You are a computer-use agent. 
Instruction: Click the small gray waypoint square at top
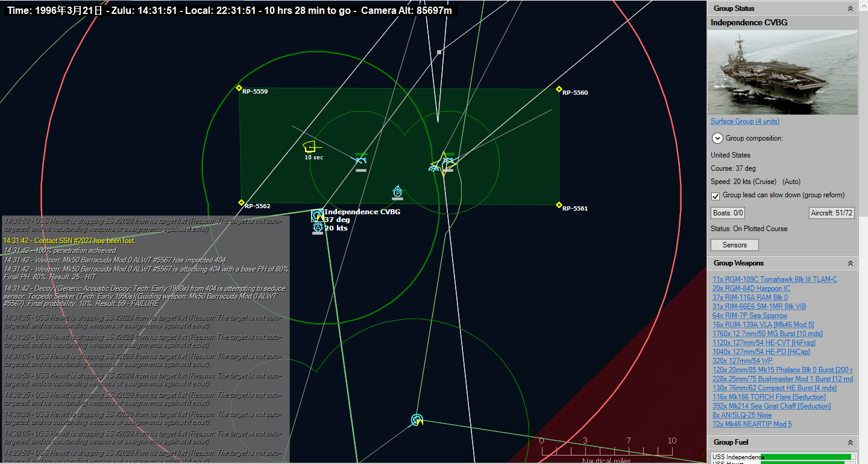439,52
